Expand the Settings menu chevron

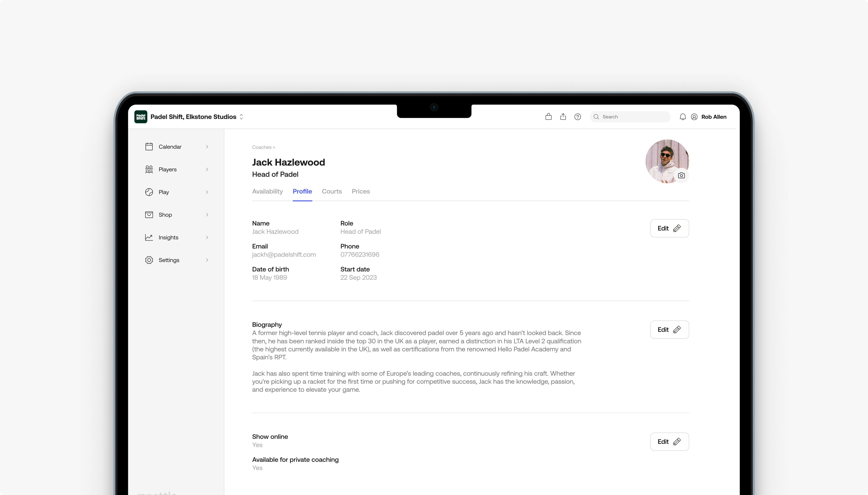(207, 260)
